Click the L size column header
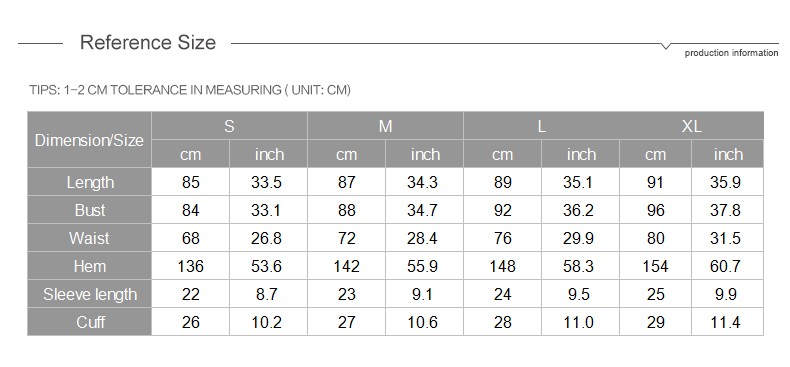 (x=541, y=126)
